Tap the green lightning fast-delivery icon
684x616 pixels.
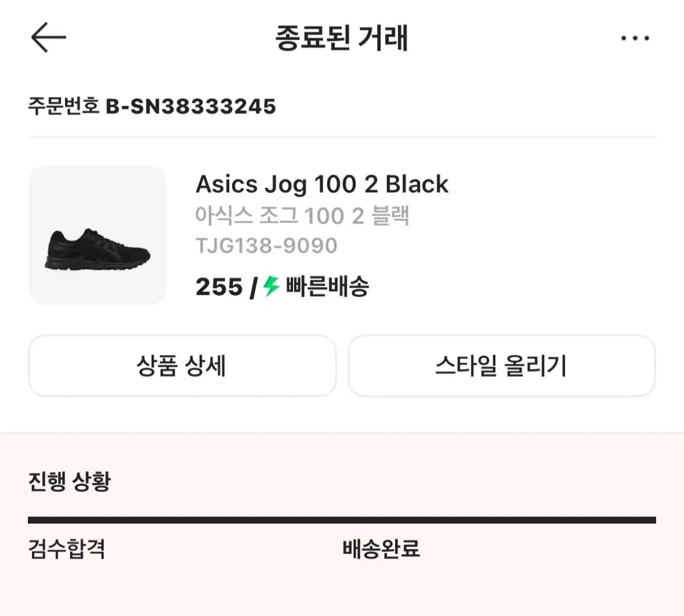point(271,286)
